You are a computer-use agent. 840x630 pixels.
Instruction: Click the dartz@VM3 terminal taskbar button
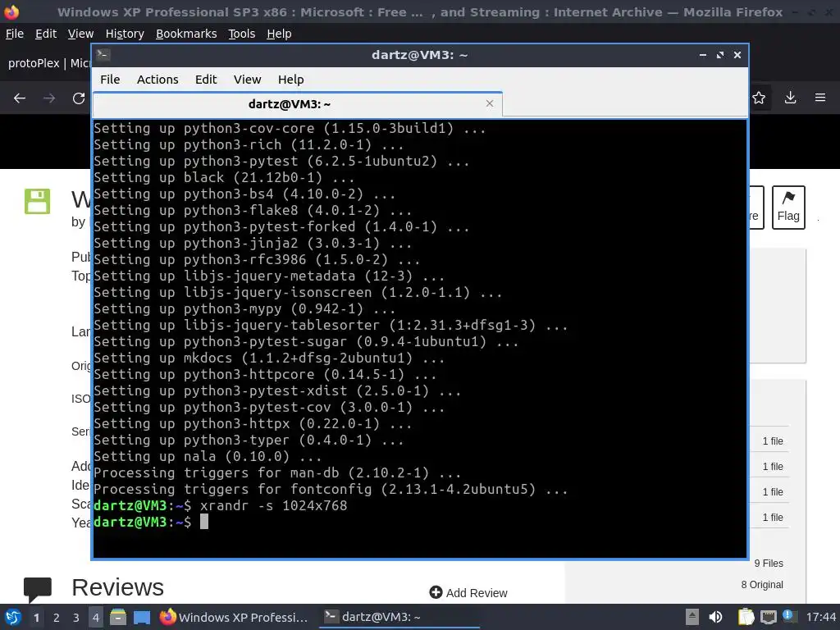pyautogui.click(x=399, y=617)
